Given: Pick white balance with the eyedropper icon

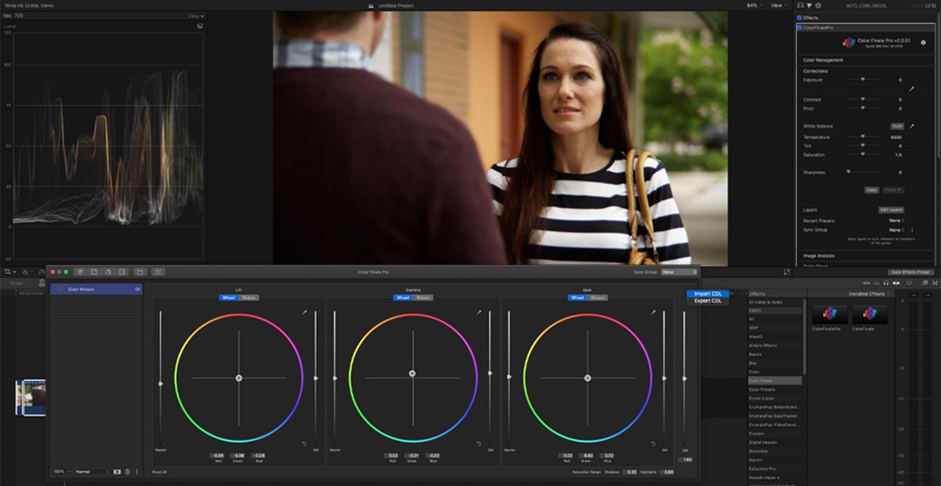Looking at the screenshot, I should (x=912, y=126).
